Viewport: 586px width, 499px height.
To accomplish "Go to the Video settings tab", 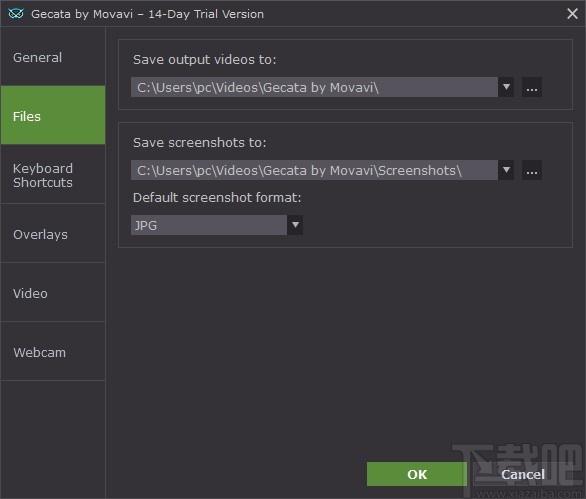I will click(53, 293).
